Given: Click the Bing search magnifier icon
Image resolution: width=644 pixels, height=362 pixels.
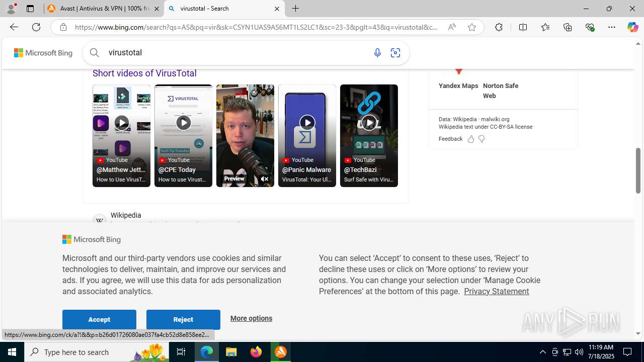Looking at the screenshot, I should click(x=95, y=52).
